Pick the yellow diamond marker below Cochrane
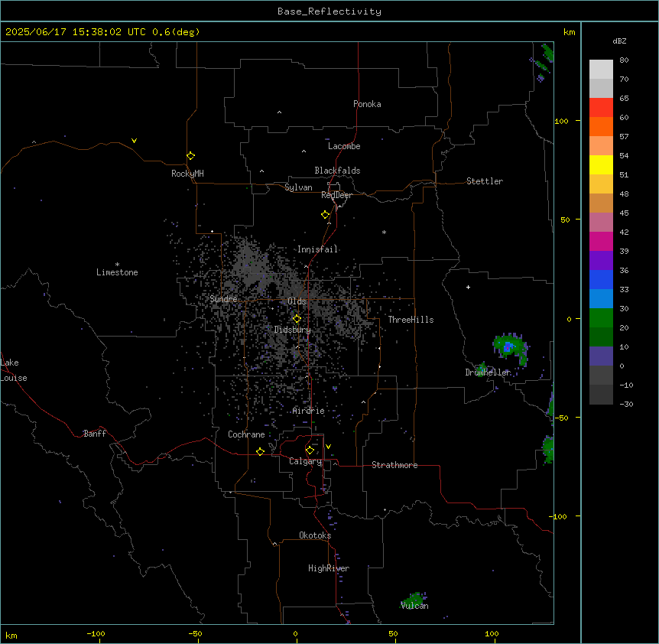This screenshot has width=659, height=644. [x=260, y=451]
